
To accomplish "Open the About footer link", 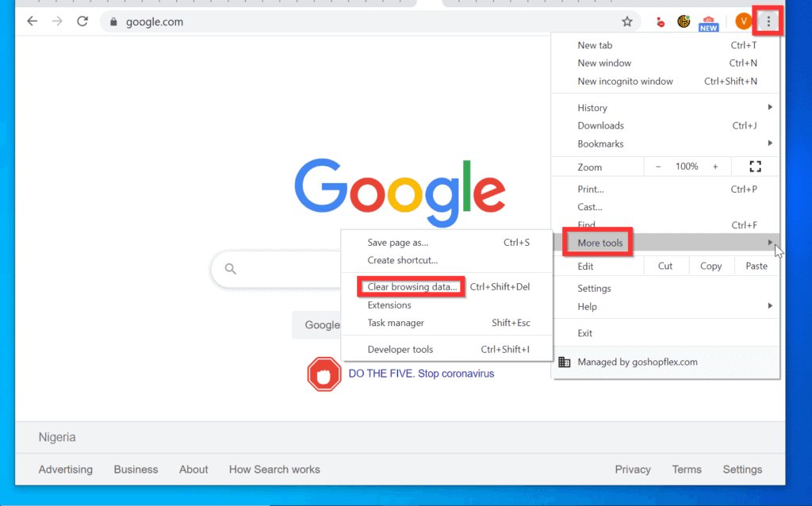I will [x=193, y=470].
